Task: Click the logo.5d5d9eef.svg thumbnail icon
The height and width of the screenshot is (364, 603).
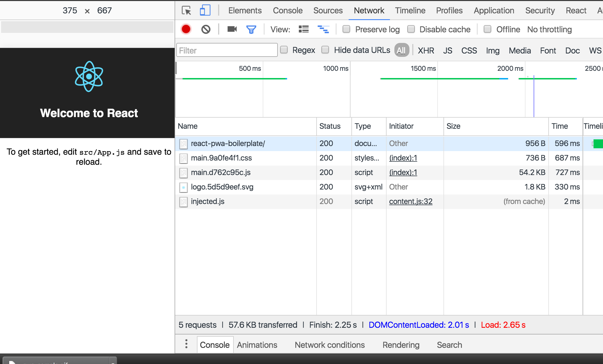Action: point(183,187)
